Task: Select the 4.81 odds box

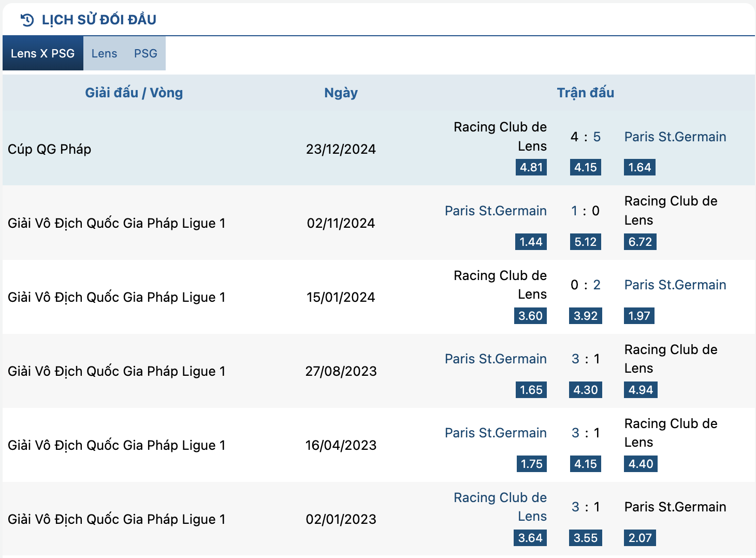Action: pyautogui.click(x=531, y=167)
